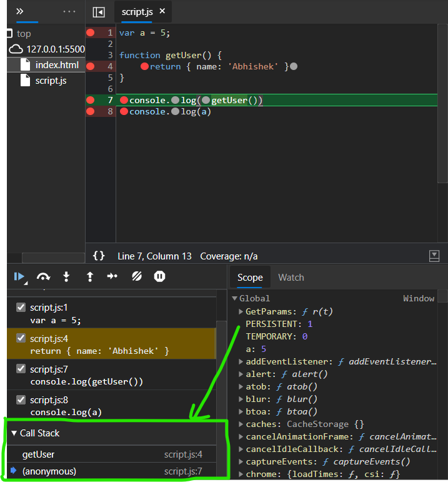Click the script.js:7 link in Call Stack
The image size is (448, 482).
point(183,471)
